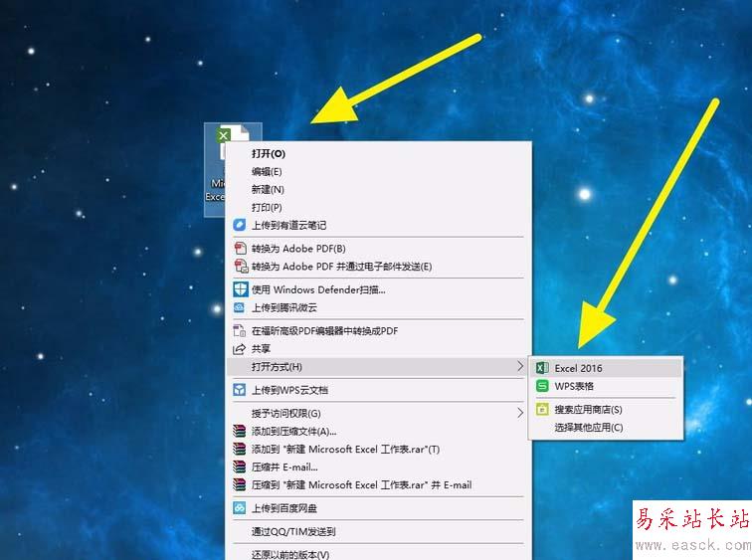The height and width of the screenshot is (560, 752).
Task: Click the share arrow icon
Action: (239, 348)
